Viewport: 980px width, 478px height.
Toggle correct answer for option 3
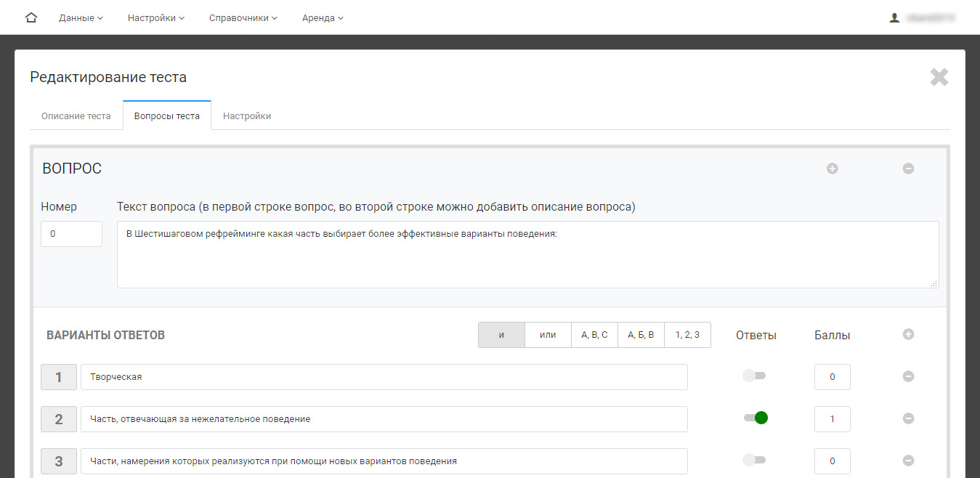tap(754, 460)
